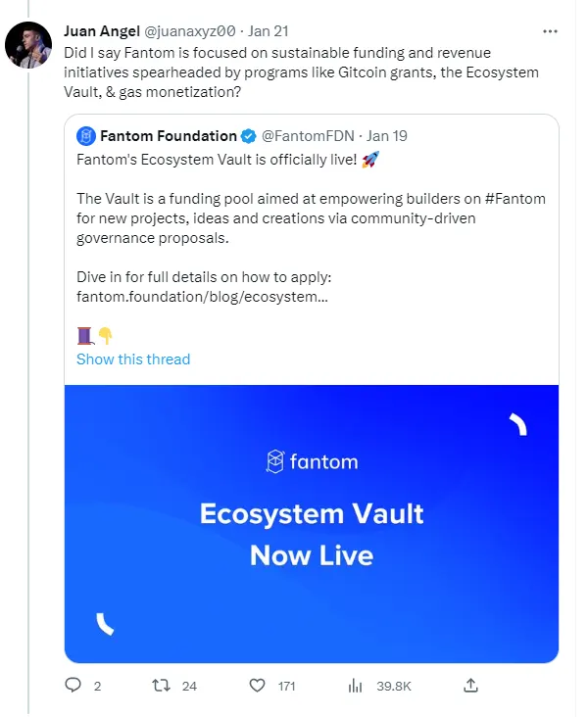
Task: View analytics via bar chart icon
Action: pos(355,686)
